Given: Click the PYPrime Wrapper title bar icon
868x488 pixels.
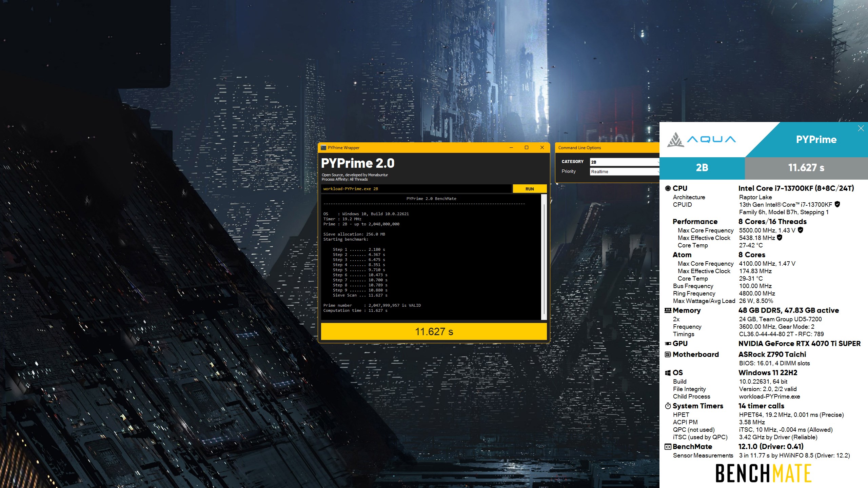Looking at the screenshot, I should (323, 147).
